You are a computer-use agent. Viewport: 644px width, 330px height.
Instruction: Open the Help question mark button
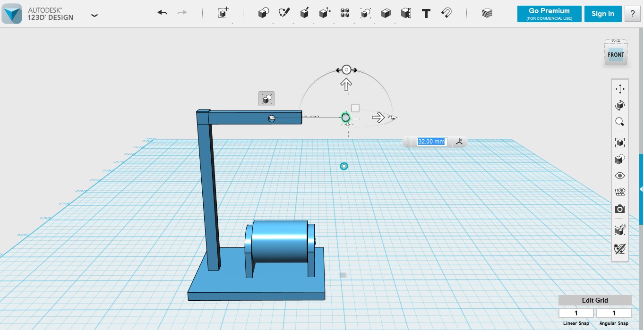pyautogui.click(x=633, y=14)
